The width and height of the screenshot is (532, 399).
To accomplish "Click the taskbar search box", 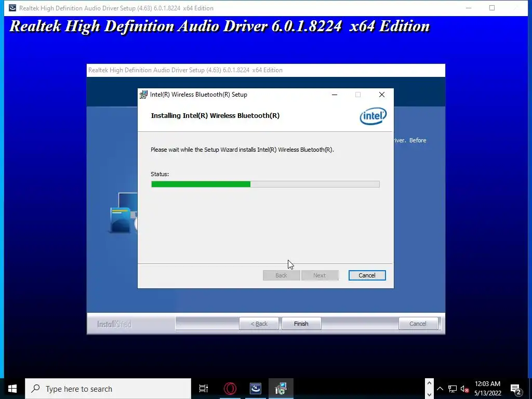I will (x=108, y=389).
